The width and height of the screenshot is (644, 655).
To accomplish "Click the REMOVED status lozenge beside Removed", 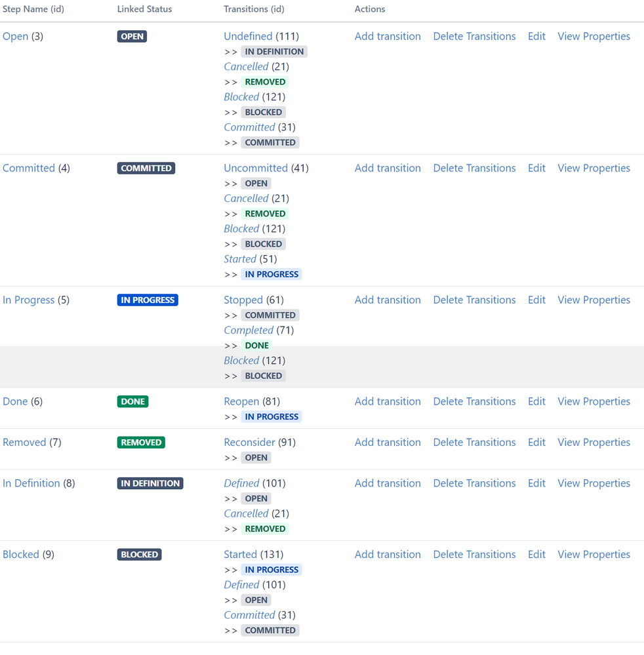I will 141,442.
